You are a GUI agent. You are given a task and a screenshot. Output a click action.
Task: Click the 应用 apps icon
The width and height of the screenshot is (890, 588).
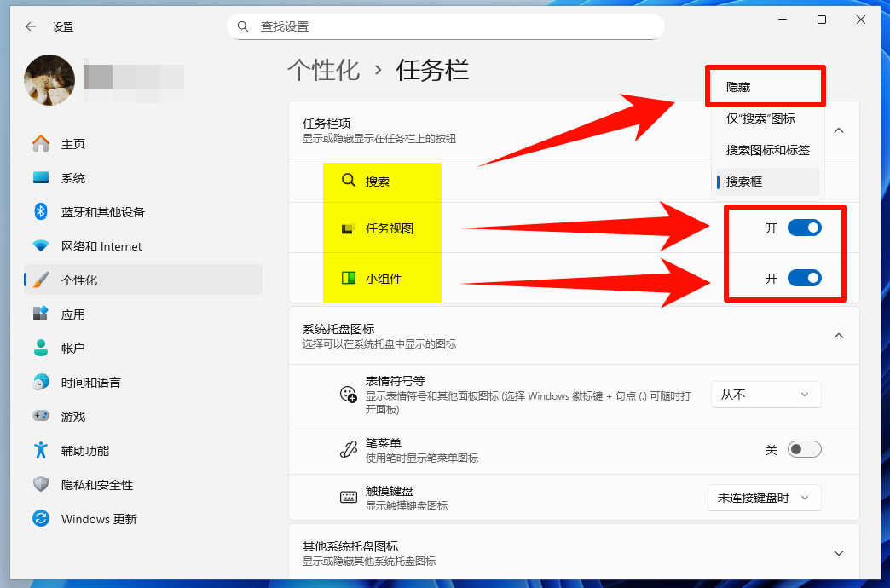tap(41, 314)
